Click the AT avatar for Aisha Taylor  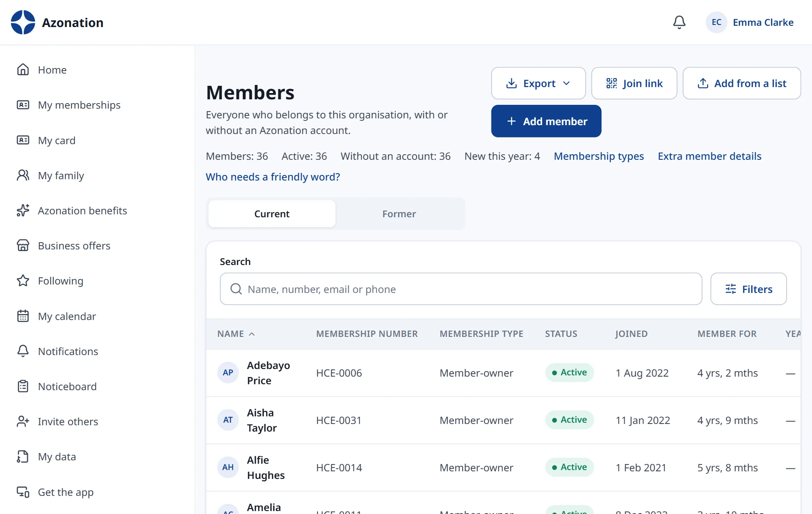pos(228,420)
